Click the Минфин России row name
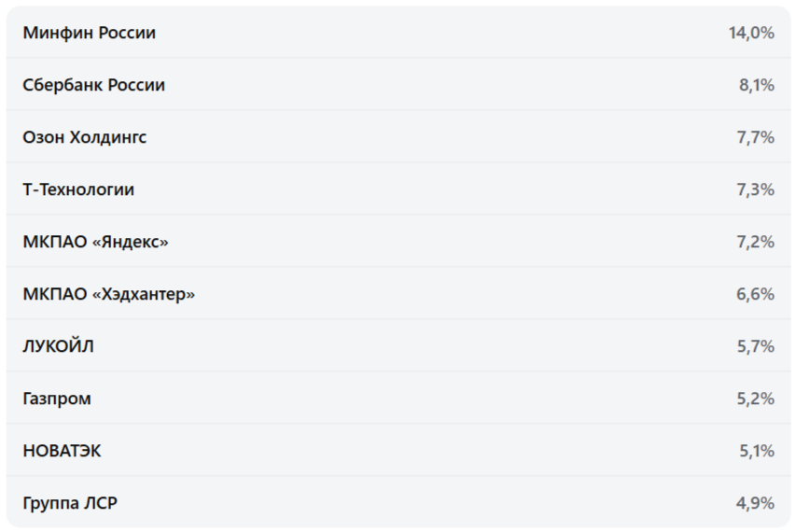Screen dimensions: 796x532 point(90,33)
